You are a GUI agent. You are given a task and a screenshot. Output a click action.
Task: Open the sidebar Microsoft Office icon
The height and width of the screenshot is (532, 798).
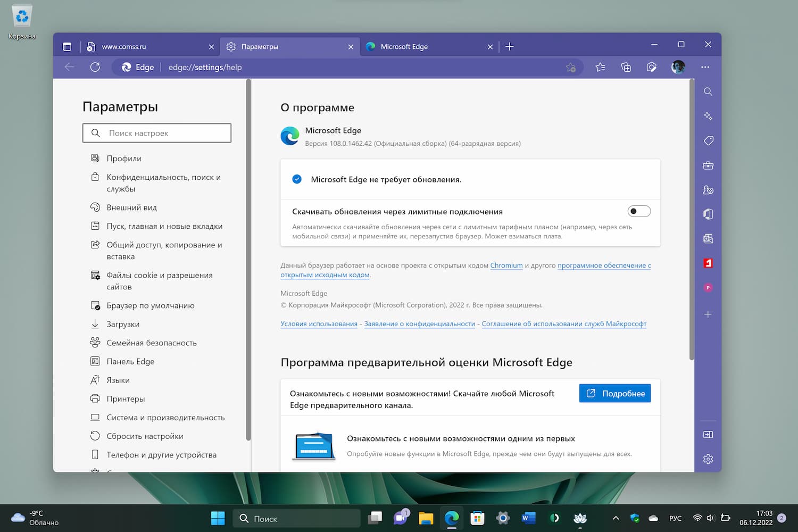708,214
